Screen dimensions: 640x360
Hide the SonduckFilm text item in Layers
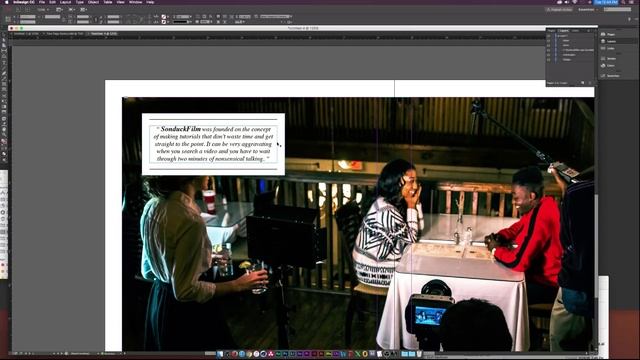coord(549,50)
